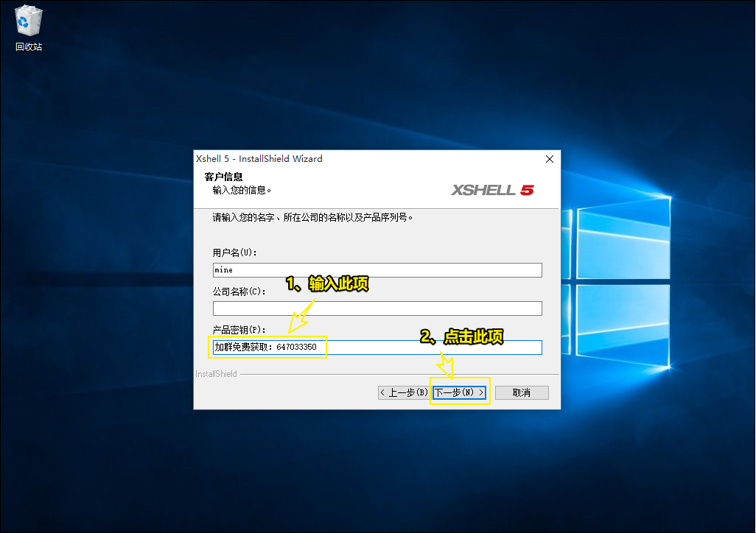Click the product key input field
Screen dimensions: 756x533
pos(377,347)
